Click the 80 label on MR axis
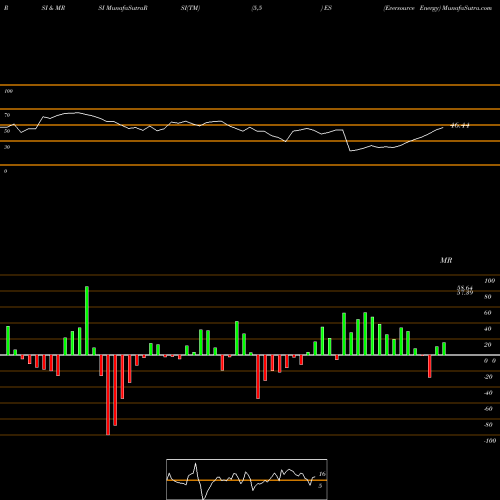 [x=488, y=297]
